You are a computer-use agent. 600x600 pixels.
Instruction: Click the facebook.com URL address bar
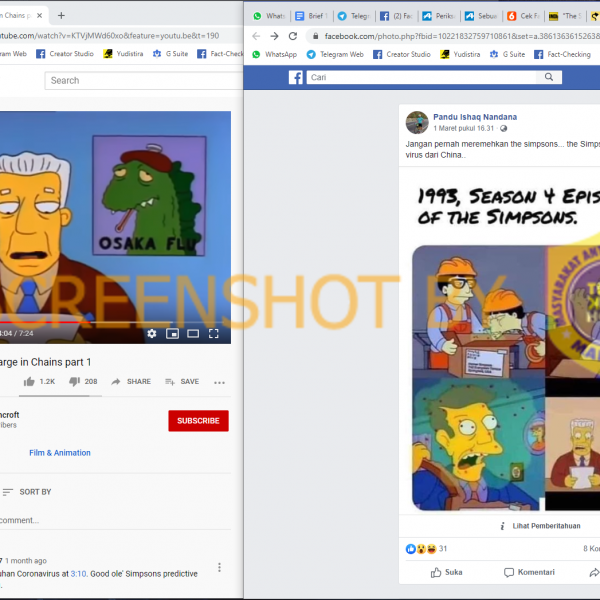click(x=455, y=36)
